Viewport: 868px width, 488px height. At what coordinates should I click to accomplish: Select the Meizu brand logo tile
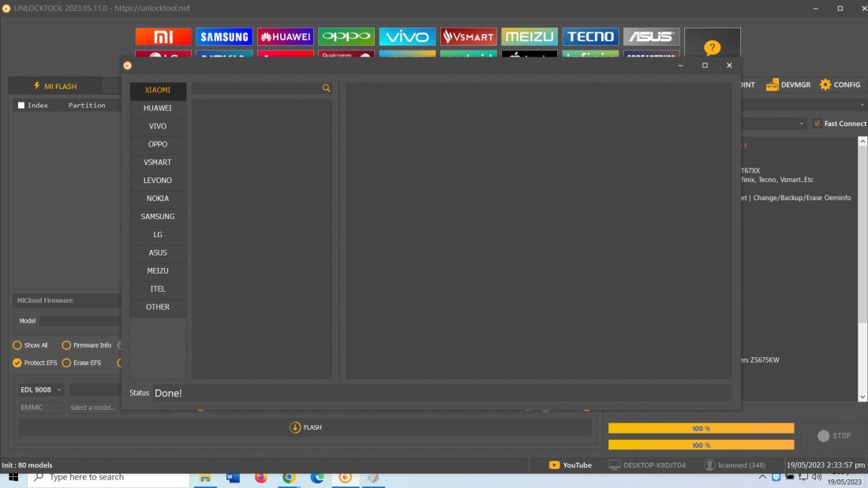pyautogui.click(x=529, y=36)
